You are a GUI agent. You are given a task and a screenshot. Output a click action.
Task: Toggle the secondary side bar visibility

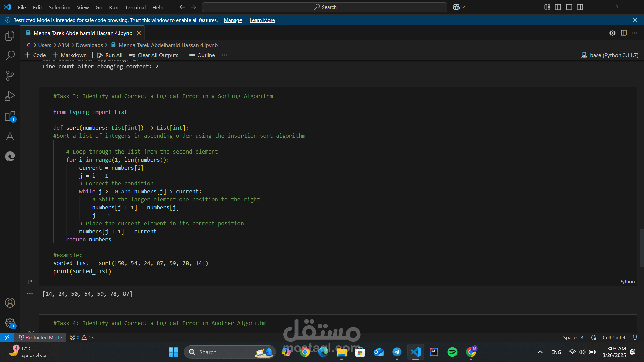click(x=580, y=7)
